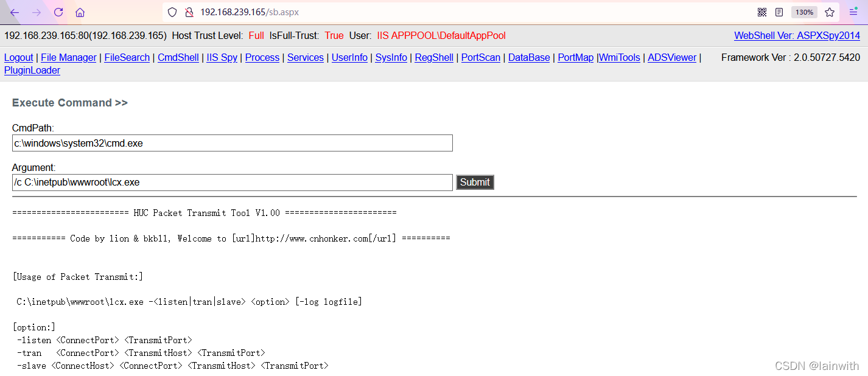
Task: Open the DataBase page
Action: [529, 58]
